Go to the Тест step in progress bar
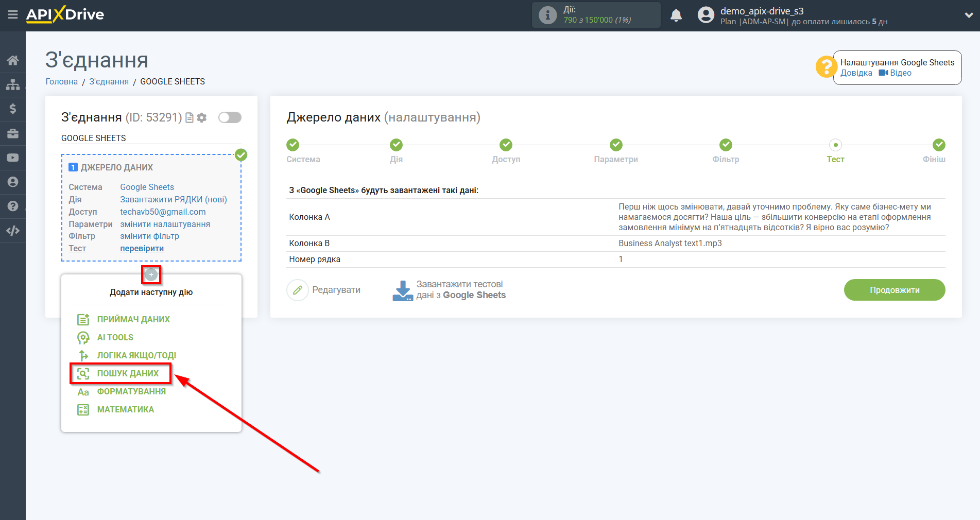 [835, 146]
